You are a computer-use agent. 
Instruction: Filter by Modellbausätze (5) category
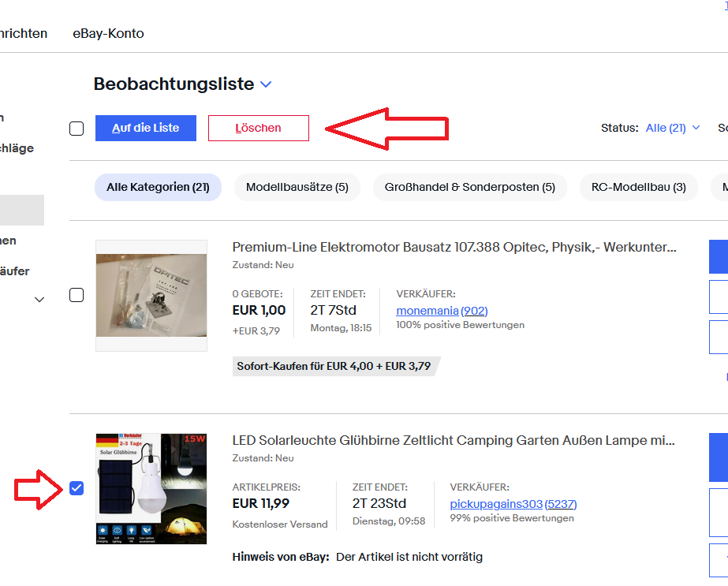pos(297,187)
